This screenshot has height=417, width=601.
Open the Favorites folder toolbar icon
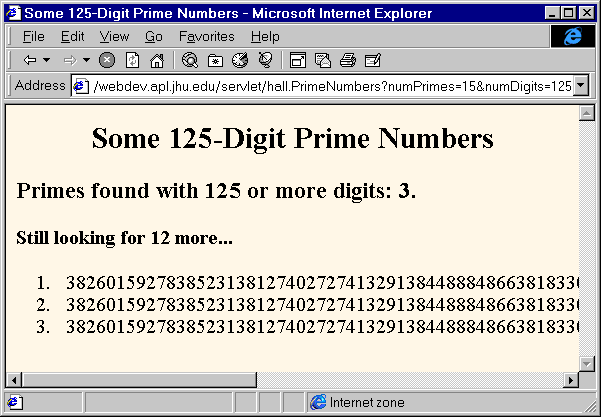pos(215,60)
